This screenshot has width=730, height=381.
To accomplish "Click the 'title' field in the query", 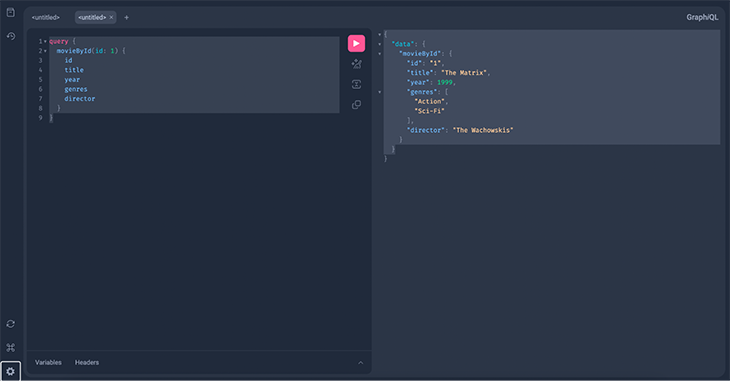I will [74, 70].
